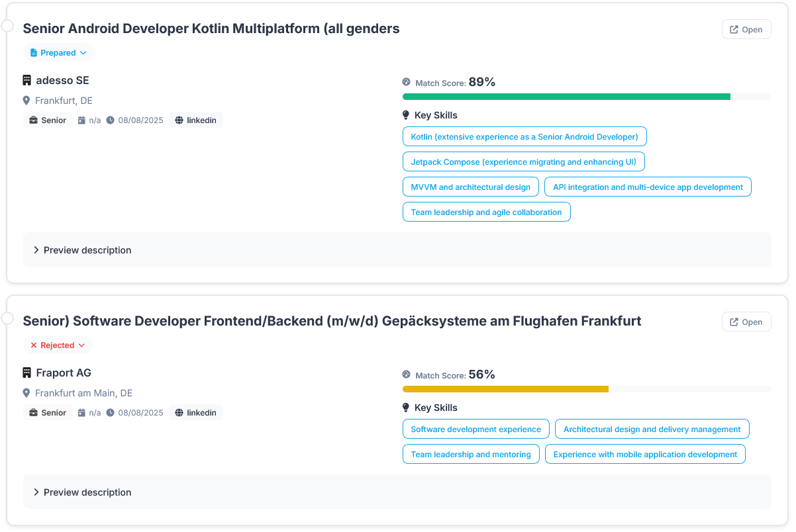Select the Fraport AG job card radio circle
796x532 pixels.
click(x=7, y=318)
